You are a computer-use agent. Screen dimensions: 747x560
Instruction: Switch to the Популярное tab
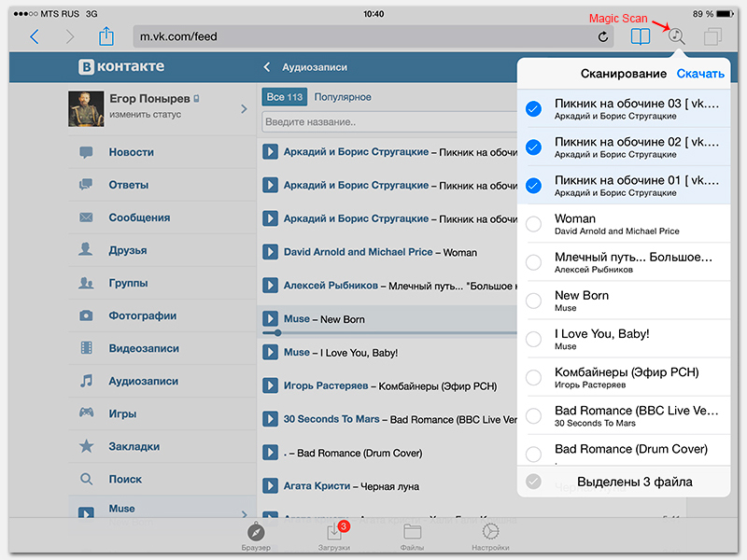343,97
